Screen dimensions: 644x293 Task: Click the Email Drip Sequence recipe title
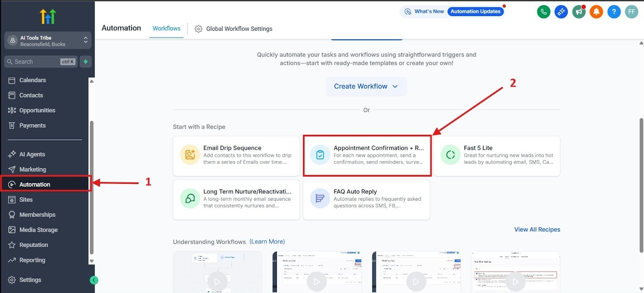coord(232,148)
